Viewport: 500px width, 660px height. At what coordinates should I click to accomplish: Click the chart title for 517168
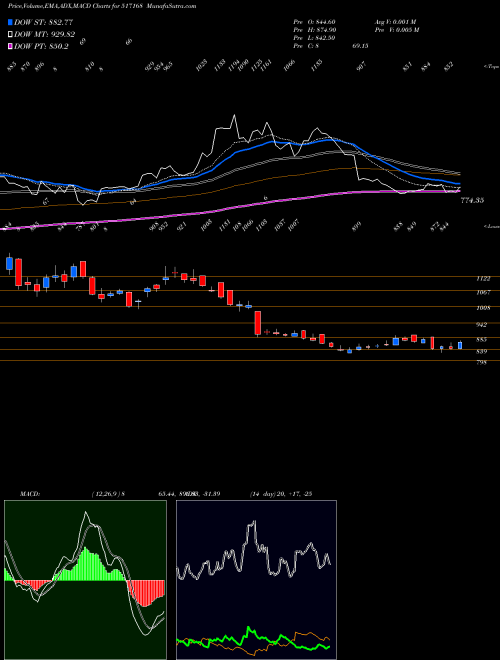coord(102,6)
